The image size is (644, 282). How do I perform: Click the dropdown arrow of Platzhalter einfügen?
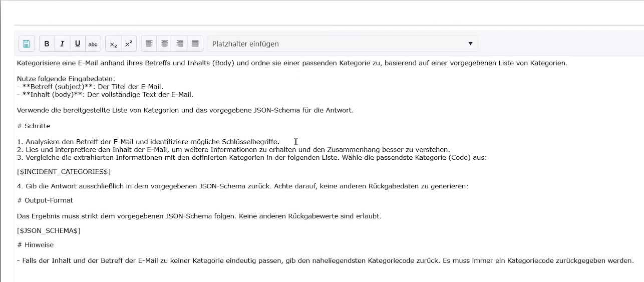click(x=470, y=44)
